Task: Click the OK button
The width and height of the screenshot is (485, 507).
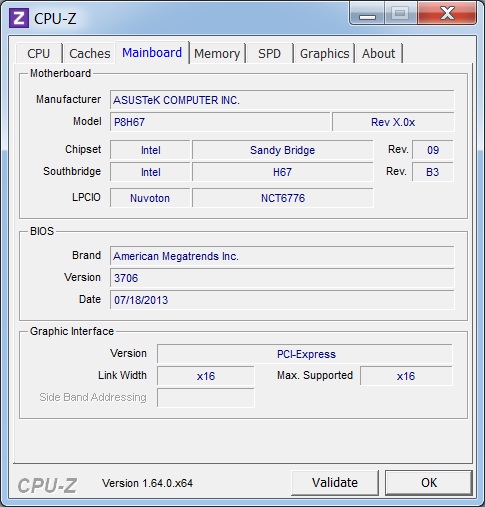Action: pos(429,483)
